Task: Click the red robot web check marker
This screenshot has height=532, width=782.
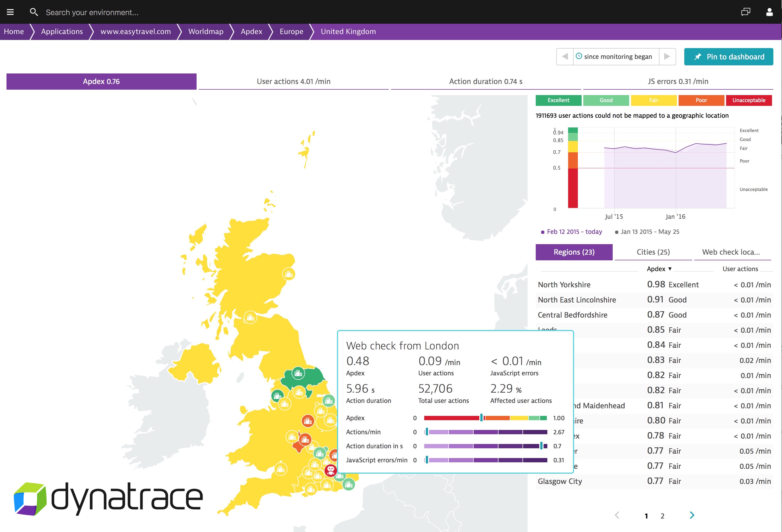Action: (331, 470)
